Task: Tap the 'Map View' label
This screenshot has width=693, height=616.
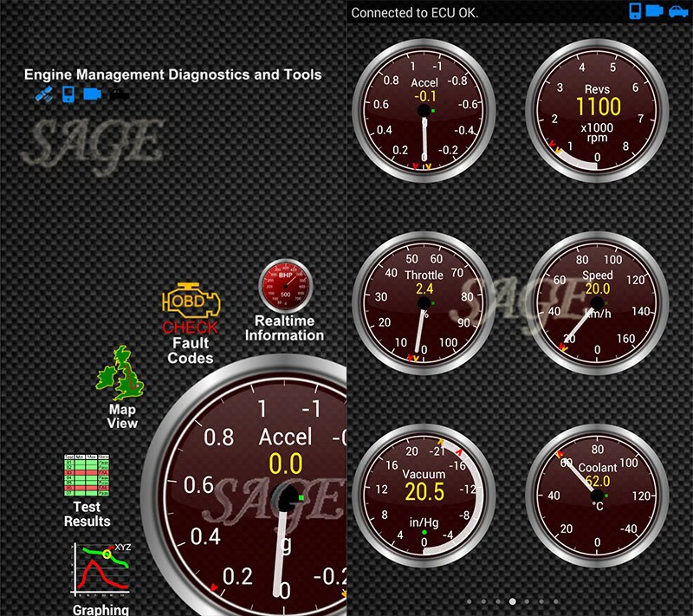Action: [x=122, y=416]
